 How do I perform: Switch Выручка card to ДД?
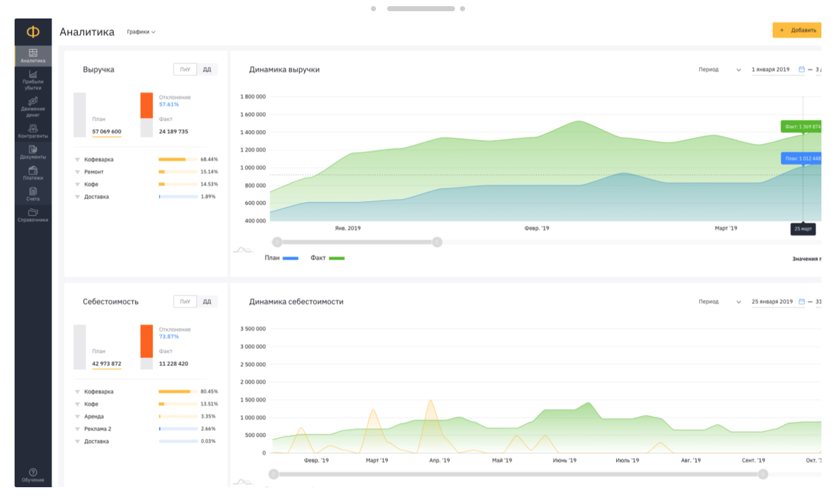[207, 69]
